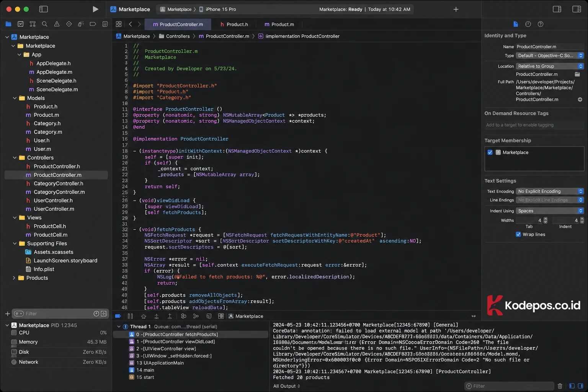Show the History inspector clock icon
The height and width of the screenshot is (392, 588).
(x=528, y=24)
